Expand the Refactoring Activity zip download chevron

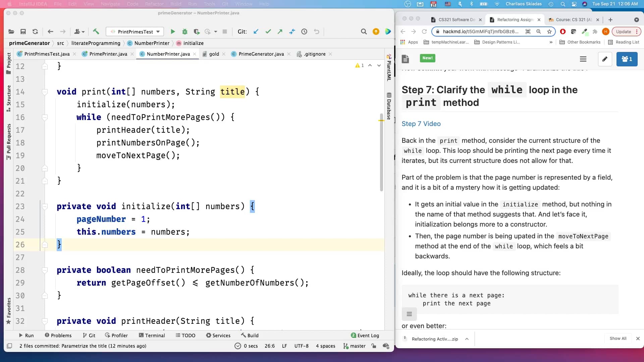[467, 339]
